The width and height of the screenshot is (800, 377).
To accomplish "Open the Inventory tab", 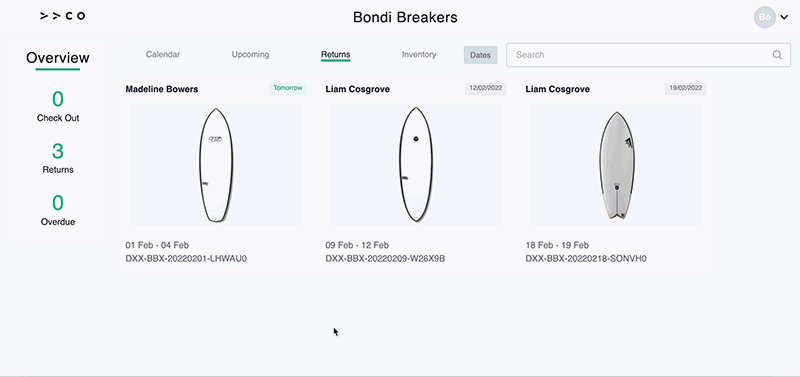I will [x=419, y=54].
